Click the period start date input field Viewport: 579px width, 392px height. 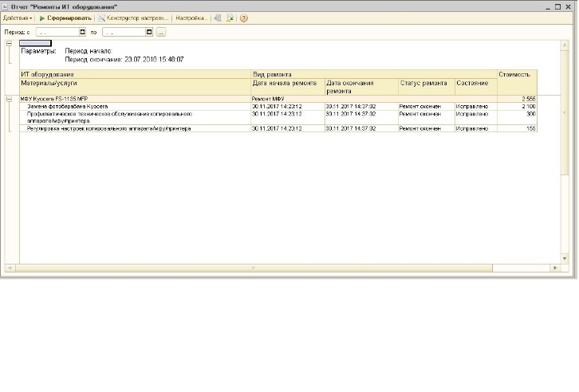coord(58,32)
